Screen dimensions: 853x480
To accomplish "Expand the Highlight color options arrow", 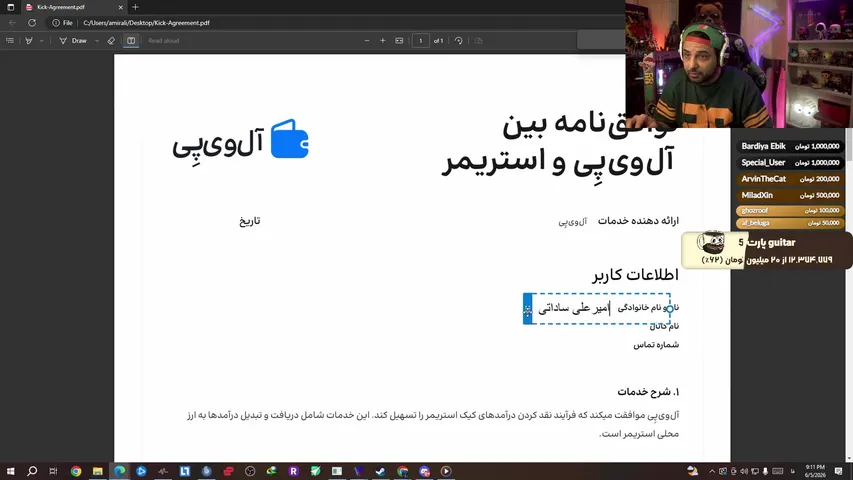I will pyautogui.click(x=41, y=41).
